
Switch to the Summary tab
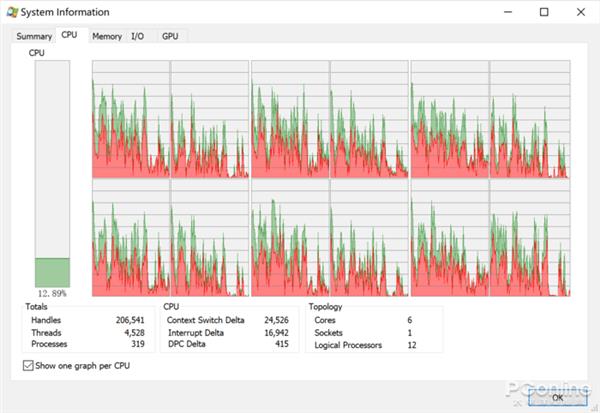(33, 37)
